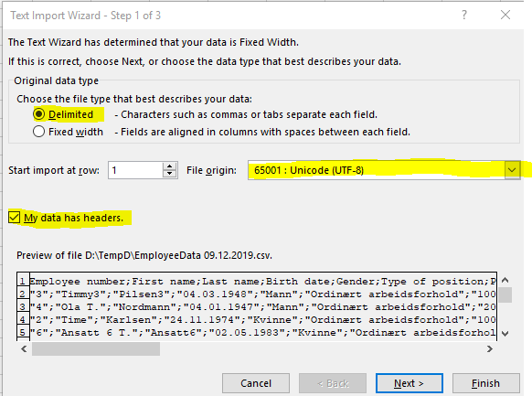Image resolution: width=532 pixels, height=396 pixels.
Task: Click preview row starting with "6";"Ansatt 6 T."
Action: pos(262,333)
